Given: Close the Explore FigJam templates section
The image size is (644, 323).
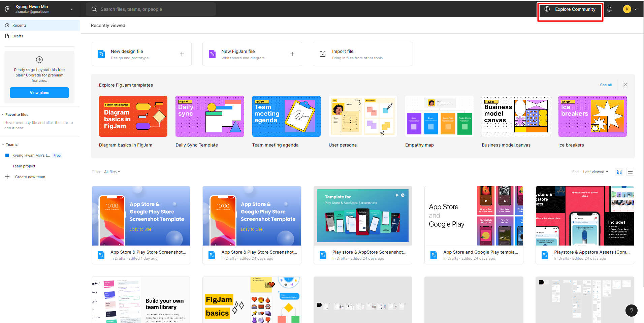Looking at the screenshot, I should pos(625,85).
